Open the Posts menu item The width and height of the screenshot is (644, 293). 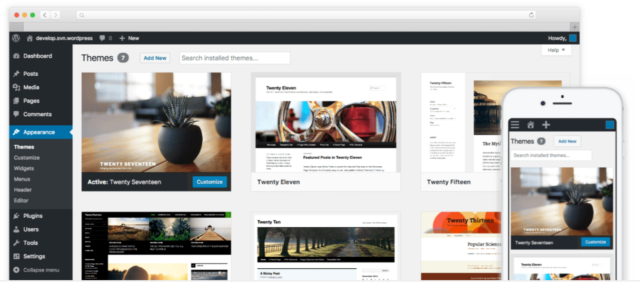pos(30,74)
